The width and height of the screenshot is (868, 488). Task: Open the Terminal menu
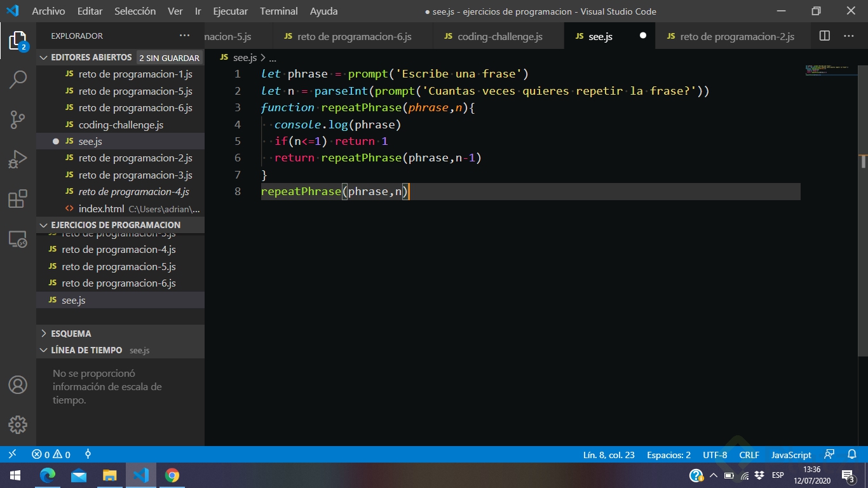click(278, 11)
